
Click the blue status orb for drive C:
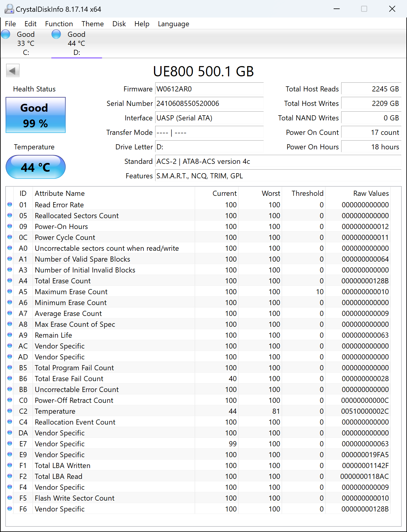(x=6, y=34)
